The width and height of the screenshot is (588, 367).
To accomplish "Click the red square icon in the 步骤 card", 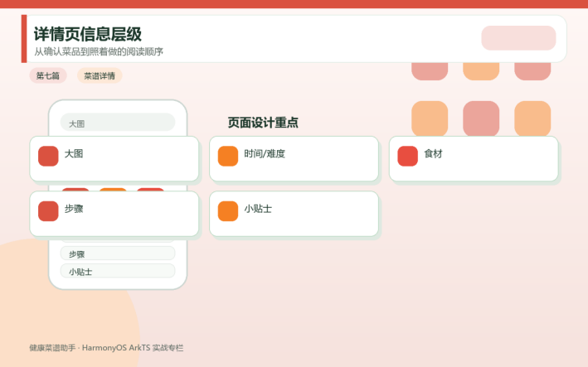I will [48, 211].
